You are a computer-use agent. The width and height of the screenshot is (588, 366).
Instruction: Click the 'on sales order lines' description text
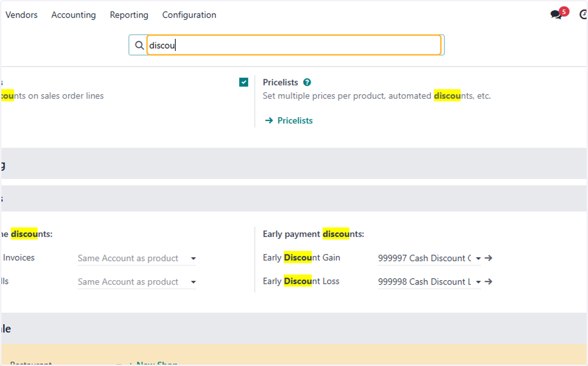[65, 96]
